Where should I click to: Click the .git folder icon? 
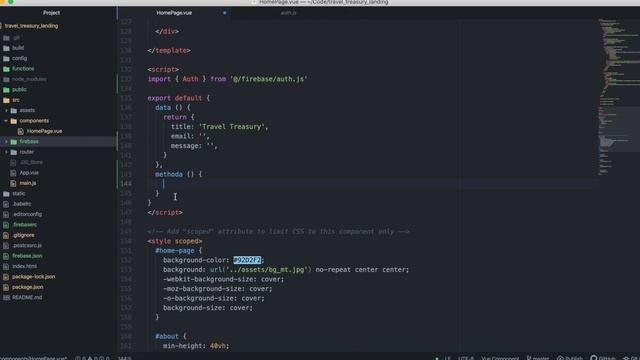click(6, 38)
